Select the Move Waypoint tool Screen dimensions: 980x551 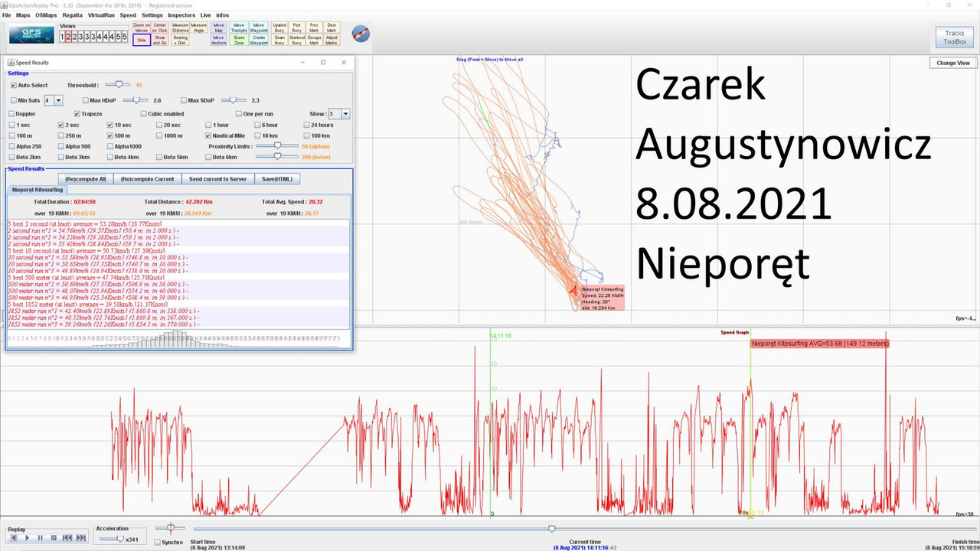pos(259,27)
